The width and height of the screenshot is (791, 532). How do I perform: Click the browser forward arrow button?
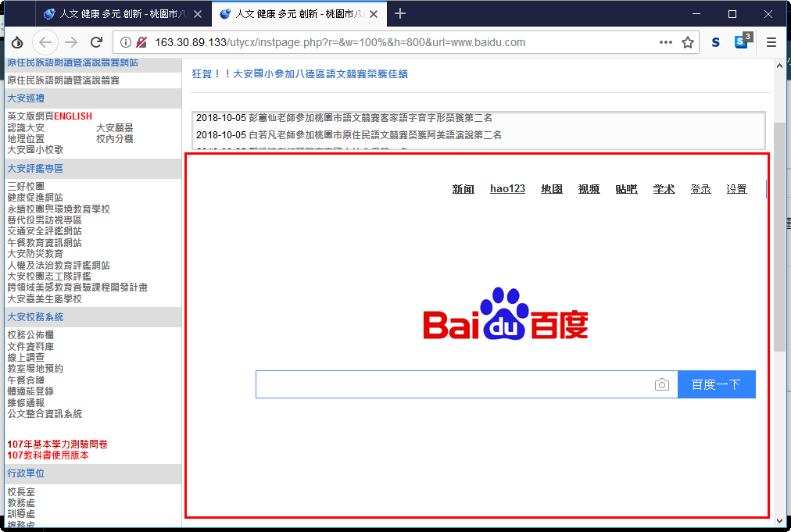(71, 42)
